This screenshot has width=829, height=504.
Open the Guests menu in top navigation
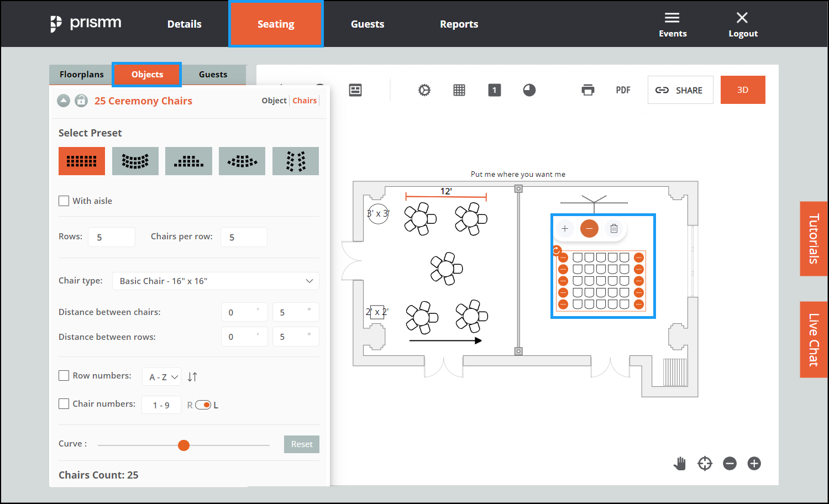pyautogui.click(x=367, y=24)
